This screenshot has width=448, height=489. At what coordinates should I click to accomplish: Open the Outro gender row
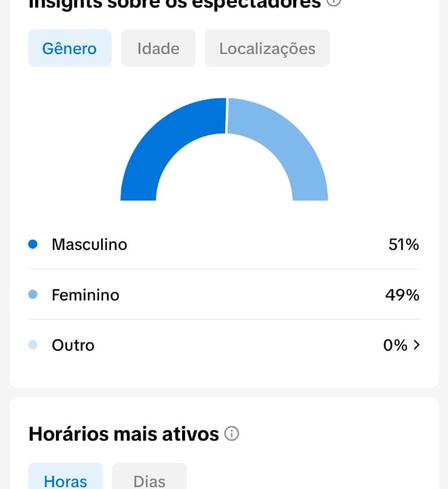click(x=224, y=345)
